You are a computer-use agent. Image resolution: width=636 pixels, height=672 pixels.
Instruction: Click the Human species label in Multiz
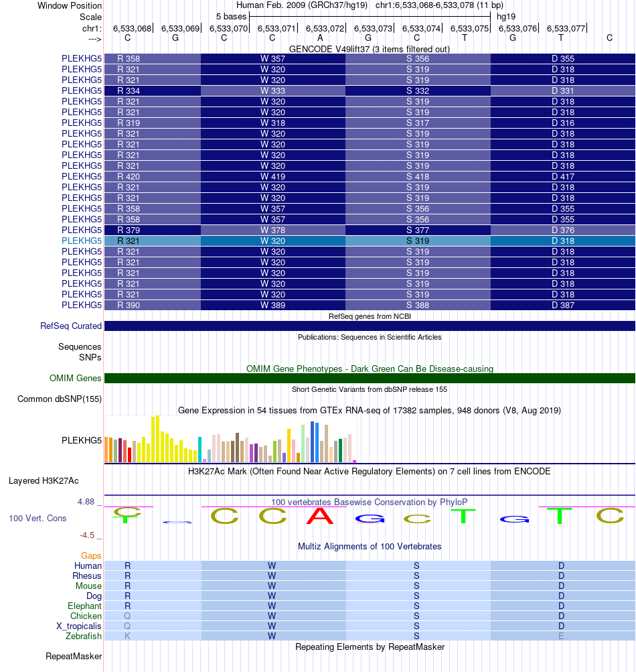click(88, 565)
